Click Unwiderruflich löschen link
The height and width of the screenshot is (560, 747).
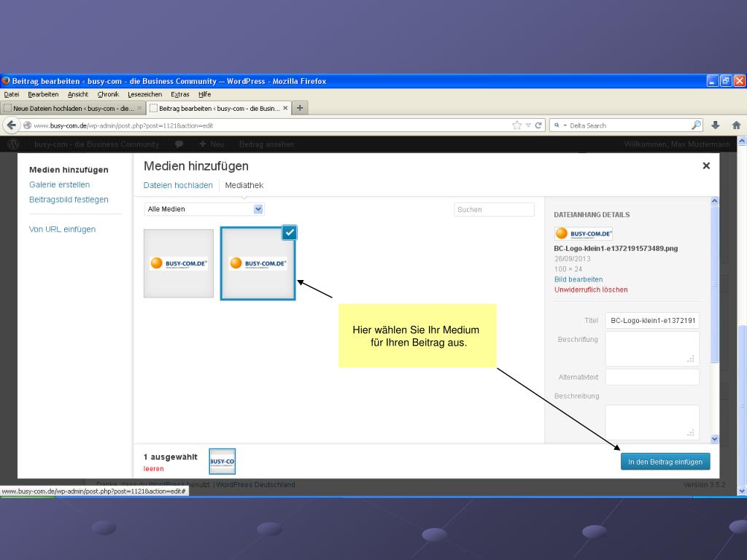(591, 289)
